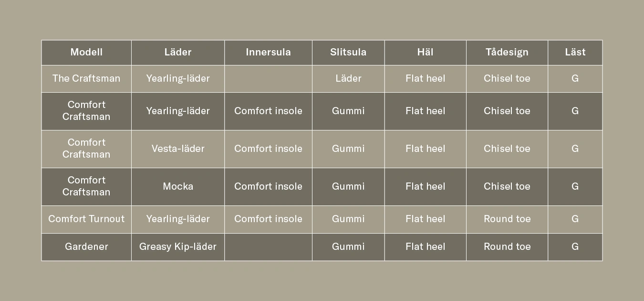Click the Slitsula header cell
This screenshot has height=301, width=644.
[348, 53]
